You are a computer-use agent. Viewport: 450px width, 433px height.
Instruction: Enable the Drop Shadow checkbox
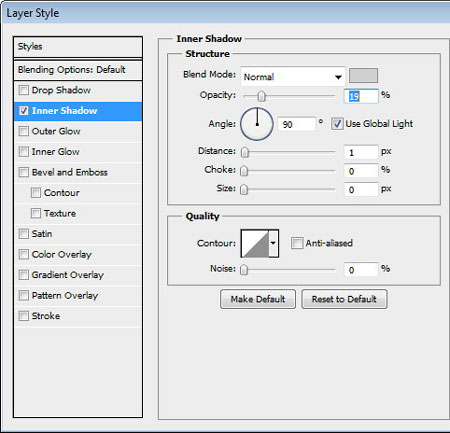click(x=24, y=90)
